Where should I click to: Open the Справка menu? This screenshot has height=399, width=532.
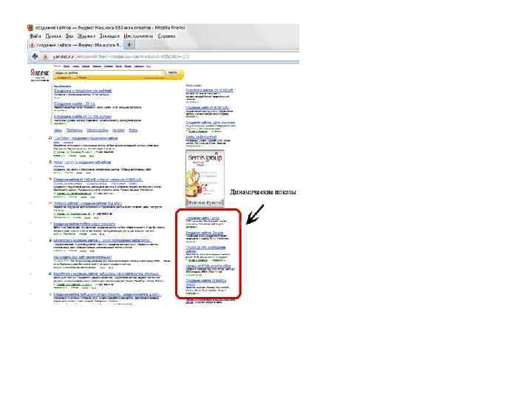click(x=166, y=36)
